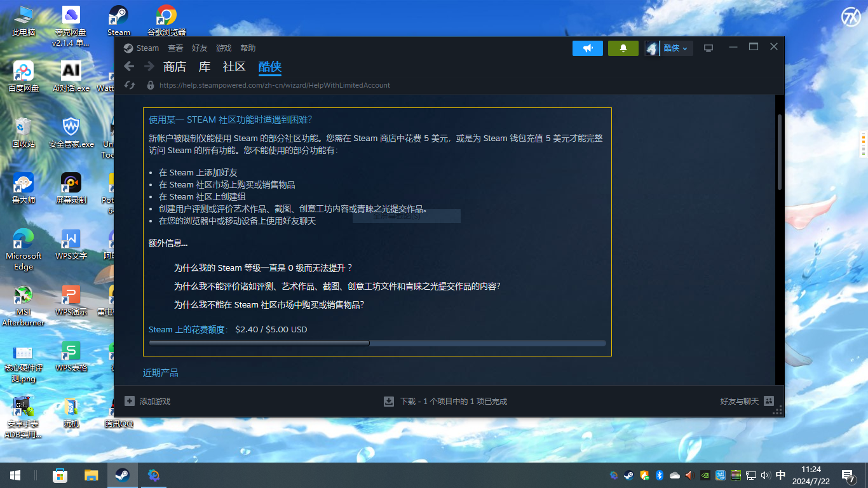Open 此电脑 desktop icon
Screen dimensions: 868x488
click(x=24, y=20)
